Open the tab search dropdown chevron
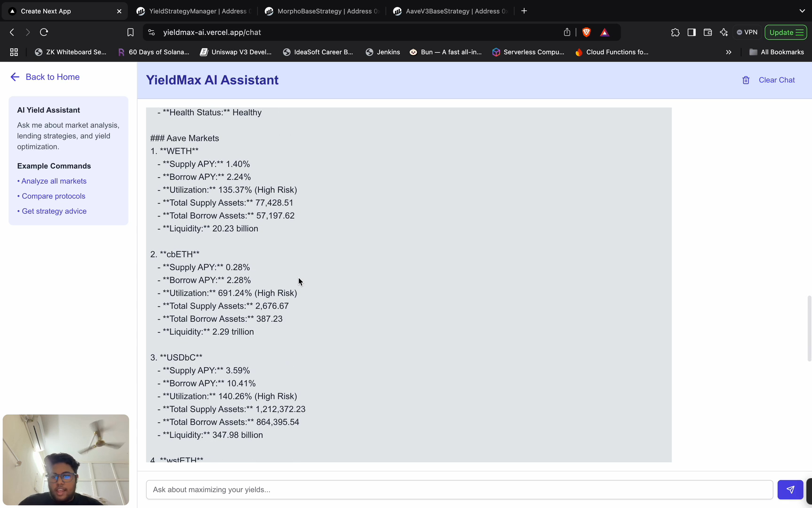 (x=802, y=11)
